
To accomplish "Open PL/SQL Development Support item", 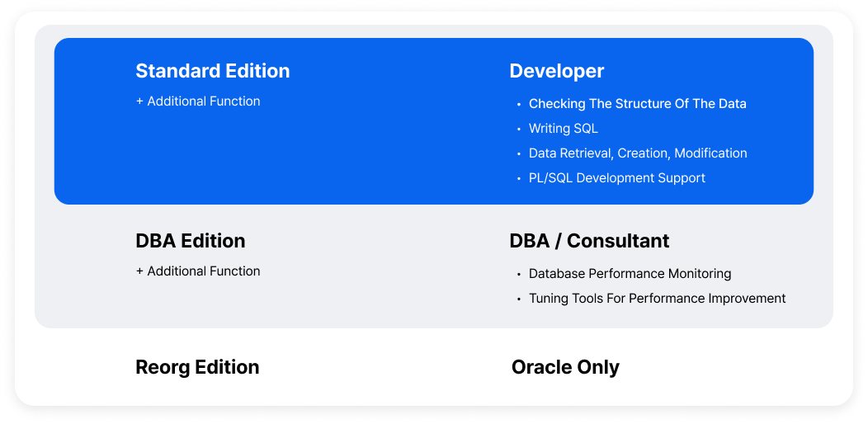I will (616, 178).
